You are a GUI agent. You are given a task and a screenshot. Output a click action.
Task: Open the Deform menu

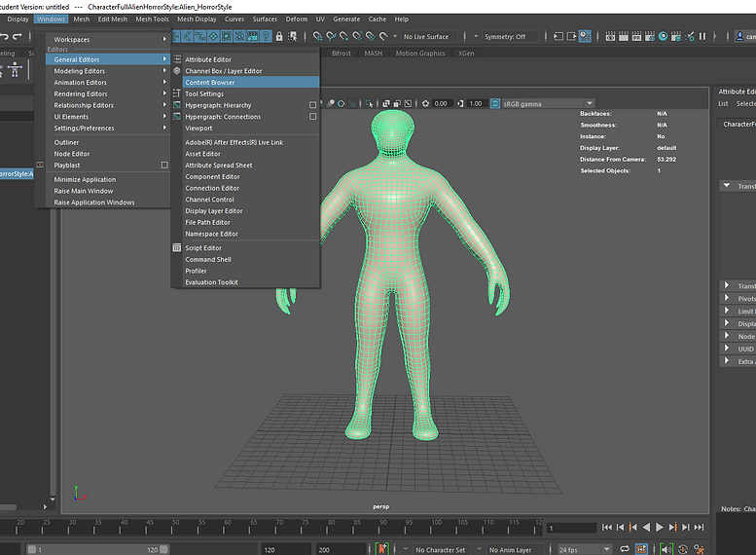[x=296, y=19]
